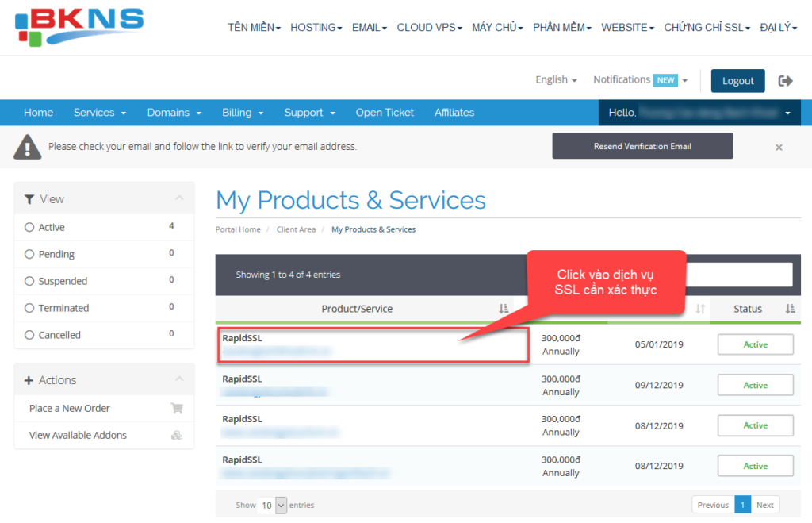Screen dimensions: 812x523
Task: Click the BKNS logo
Action: [79, 28]
